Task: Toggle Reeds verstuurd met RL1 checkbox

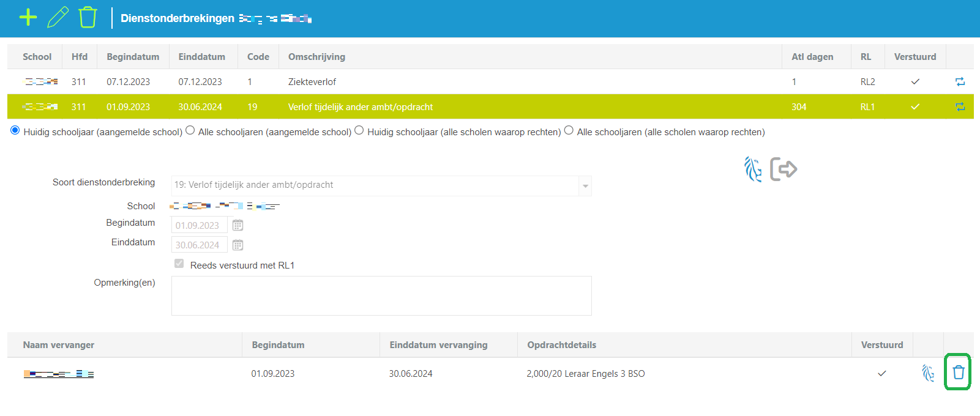Action: point(179,264)
